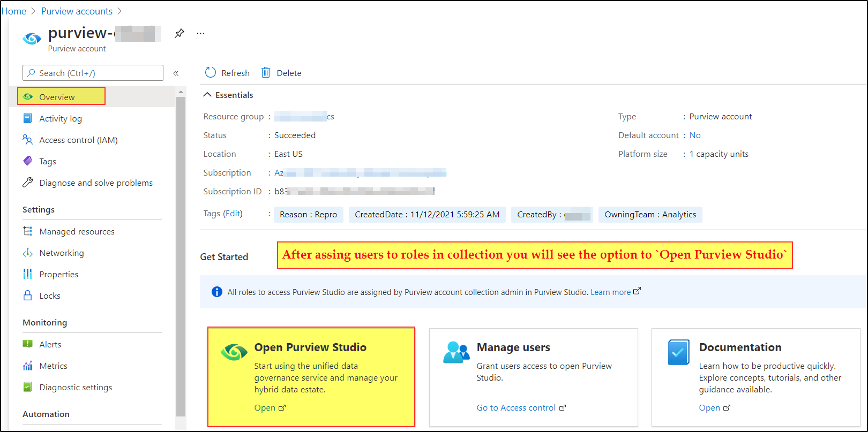The width and height of the screenshot is (868, 432).
Task: Click the Purview accounts breadcrumb link
Action: point(77,11)
